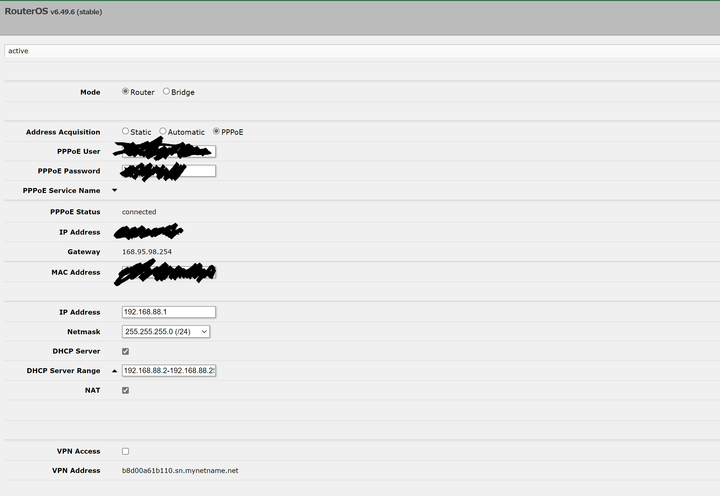Click the VPN Address b8d00a61b110.sn.mynetname.net

click(x=180, y=471)
